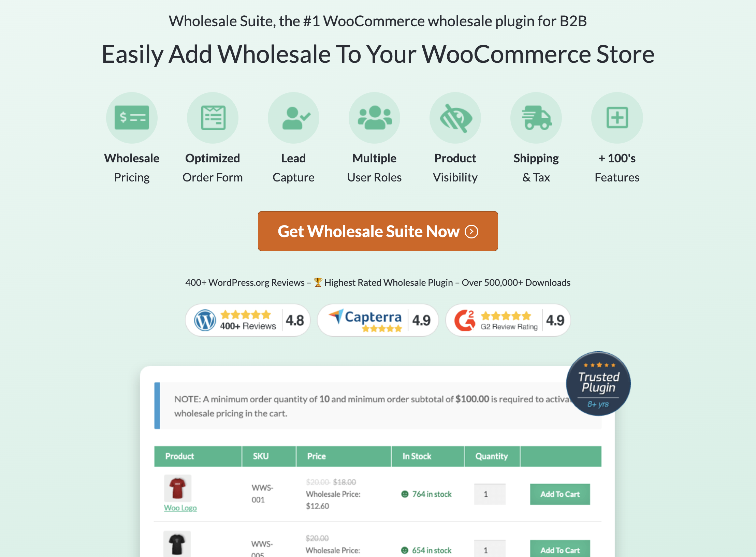
Task: Click the Quantity input field for Woo Logo
Action: point(489,494)
